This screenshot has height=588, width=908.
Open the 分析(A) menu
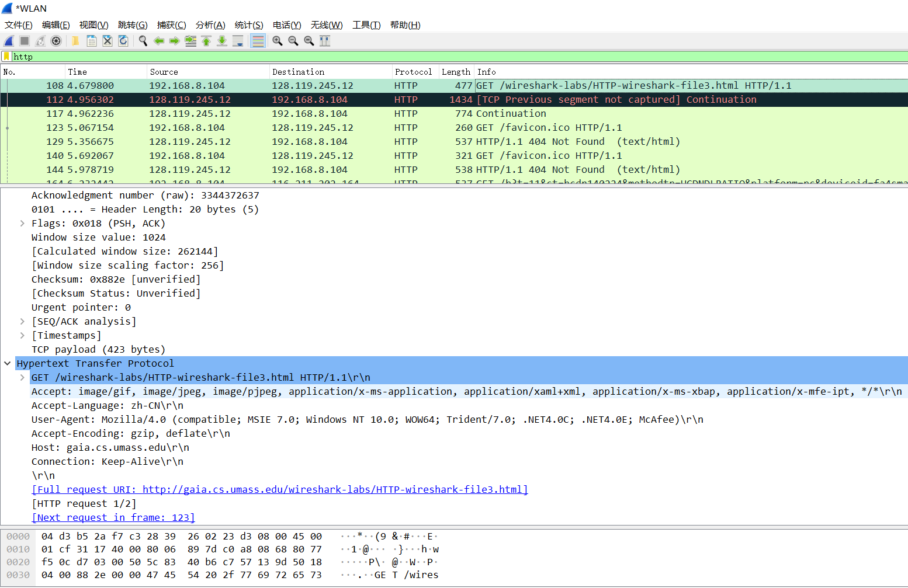210,25
